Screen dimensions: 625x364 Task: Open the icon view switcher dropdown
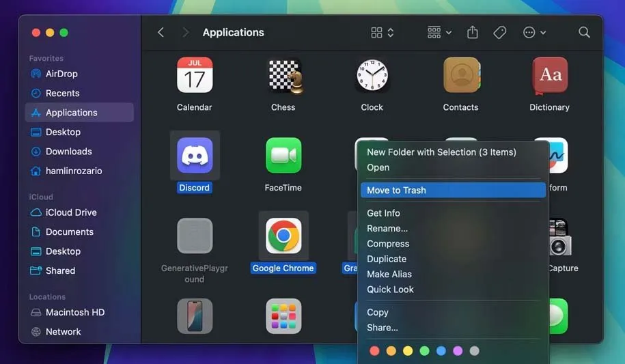382,32
